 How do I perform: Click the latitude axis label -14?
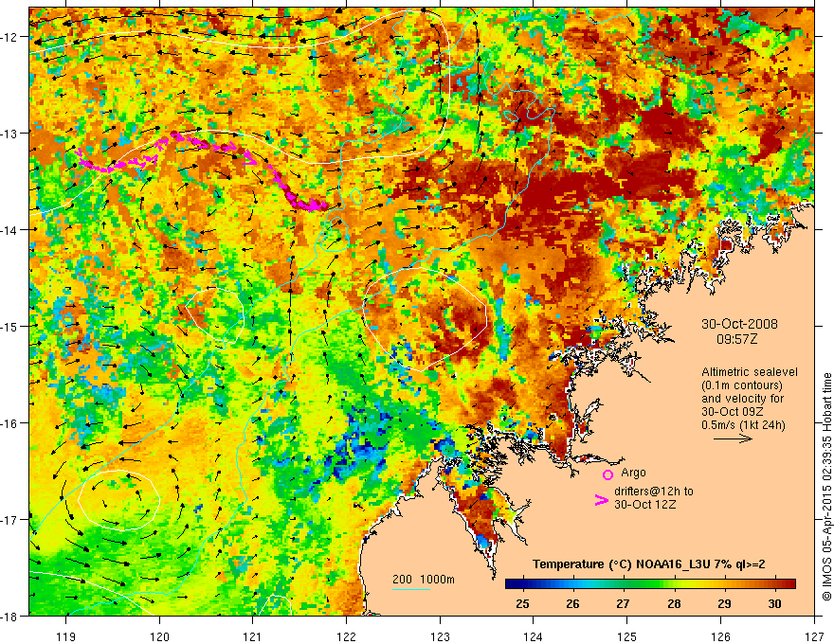coord(10,229)
